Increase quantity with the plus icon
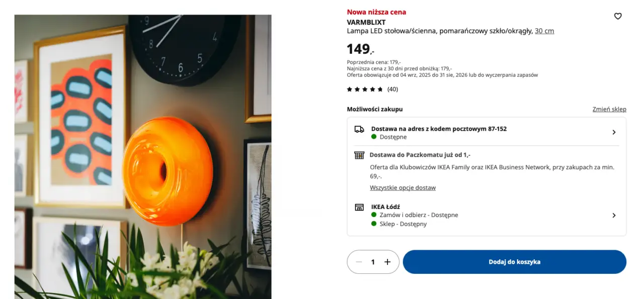 tap(387, 262)
